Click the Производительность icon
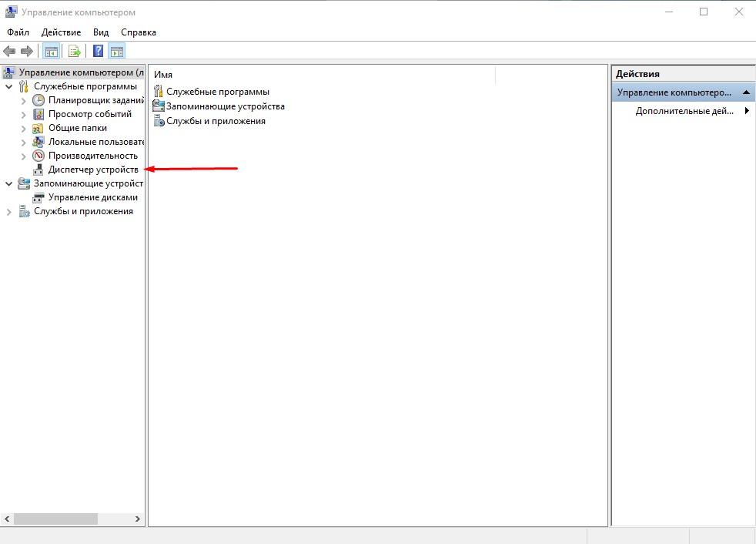 [x=38, y=156]
